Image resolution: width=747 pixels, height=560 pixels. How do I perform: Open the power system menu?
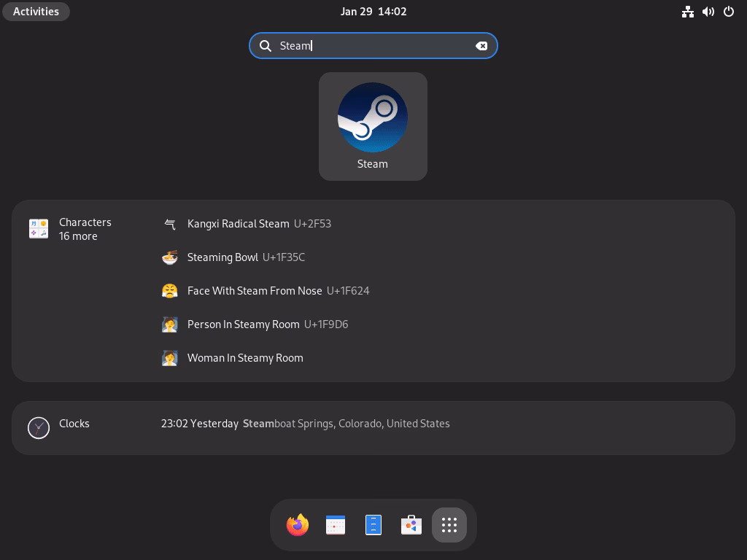(x=729, y=12)
